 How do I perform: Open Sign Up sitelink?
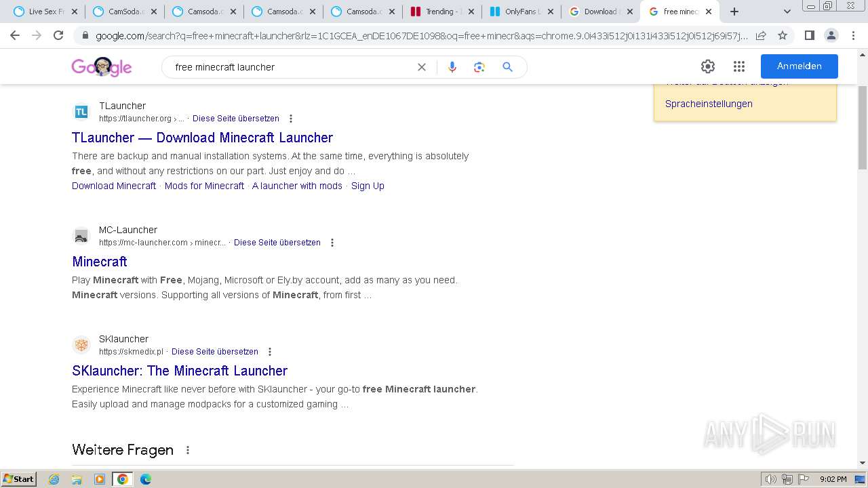click(368, 186)
